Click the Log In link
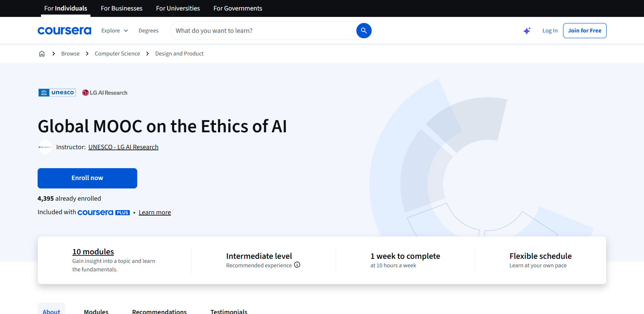 (550, 31)
